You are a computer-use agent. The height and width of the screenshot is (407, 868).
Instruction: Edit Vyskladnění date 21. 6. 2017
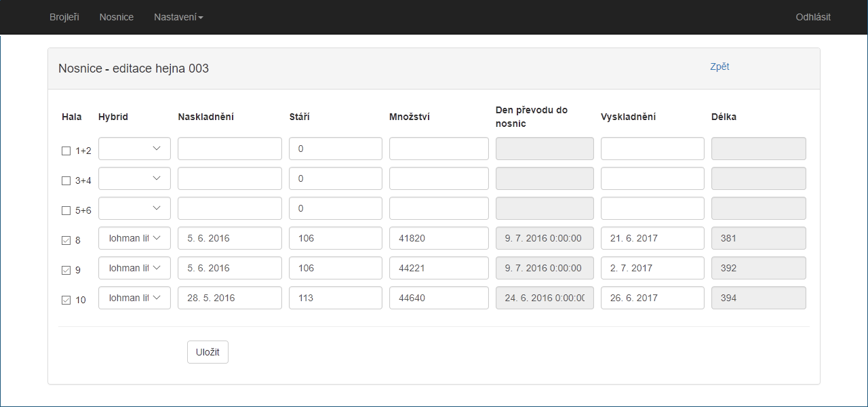(x=652, y=238)
